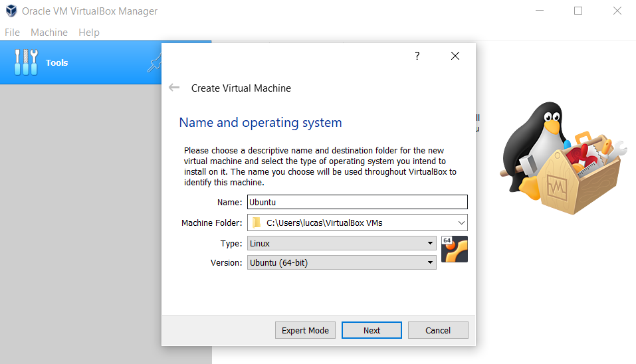
Task: Click the Ubuntu 64-bit OS type icon
Action: pos(455,249)
